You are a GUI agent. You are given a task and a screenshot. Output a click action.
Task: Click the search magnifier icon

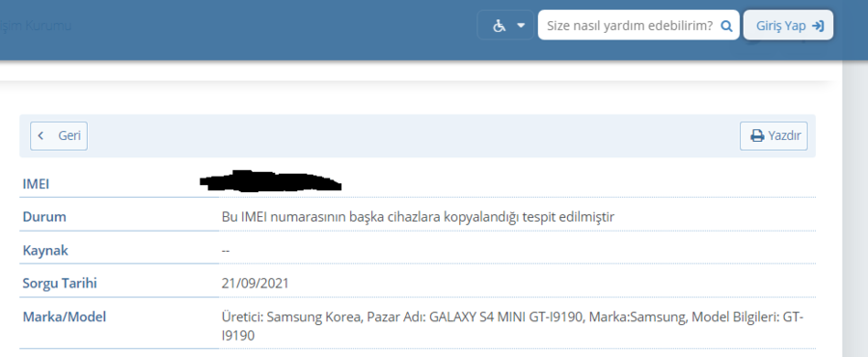coord(726,25)
